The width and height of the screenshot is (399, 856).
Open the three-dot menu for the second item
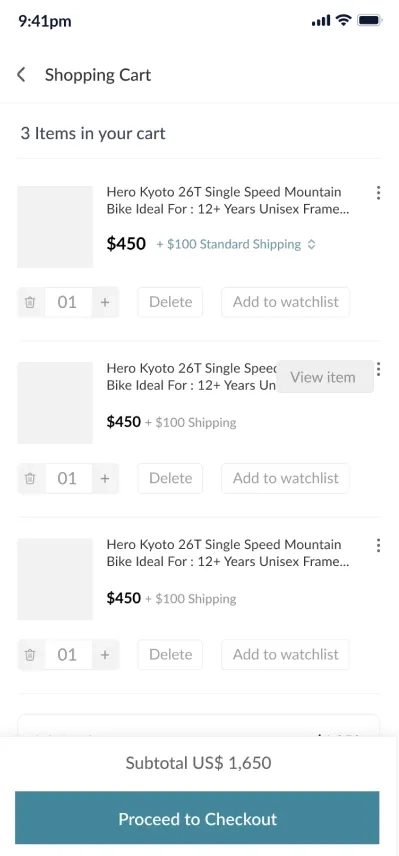[x=378, y=369]
